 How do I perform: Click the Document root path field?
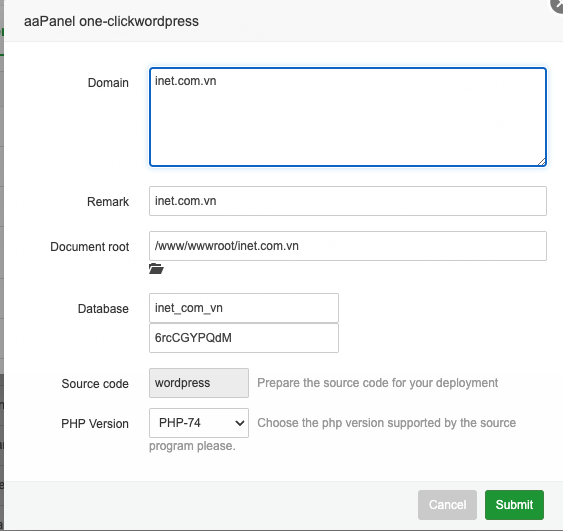click(x=348, y=246)
